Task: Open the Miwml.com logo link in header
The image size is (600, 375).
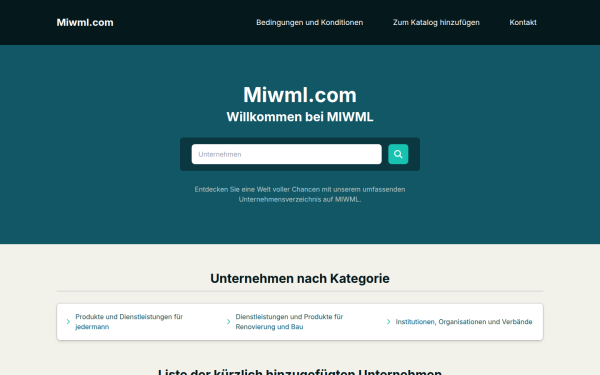Action: [x=85, y=23]
